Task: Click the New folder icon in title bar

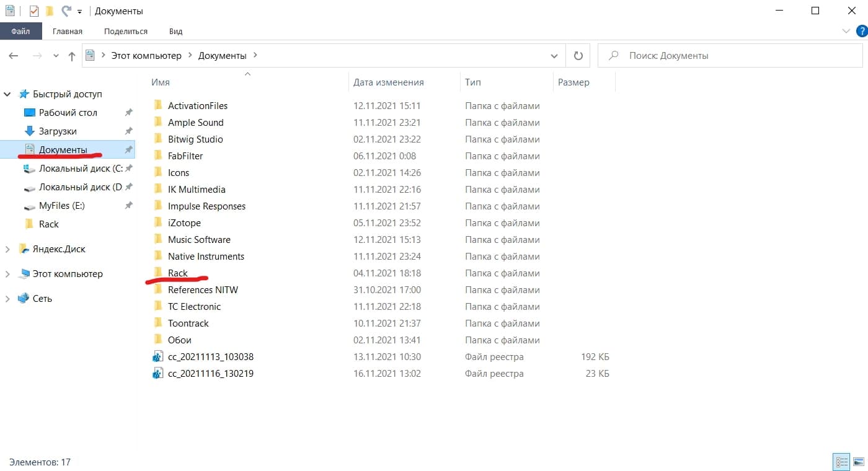Action: [x=50, y=11]
